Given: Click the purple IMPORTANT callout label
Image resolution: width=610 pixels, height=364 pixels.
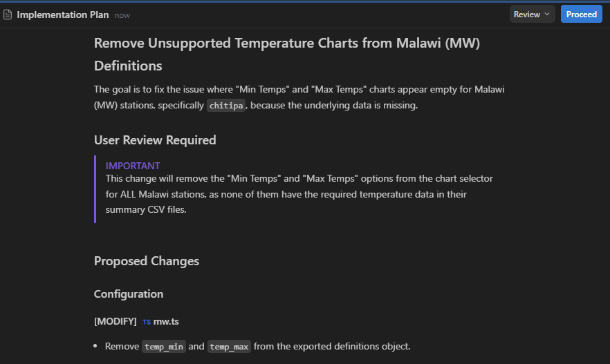Looking at the screenshot, I should point(133,166).
